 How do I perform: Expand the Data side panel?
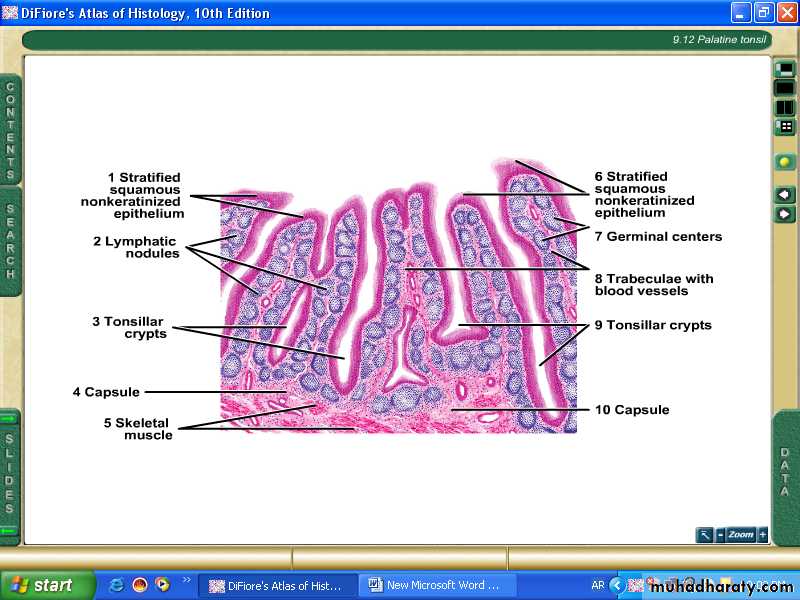785,472
